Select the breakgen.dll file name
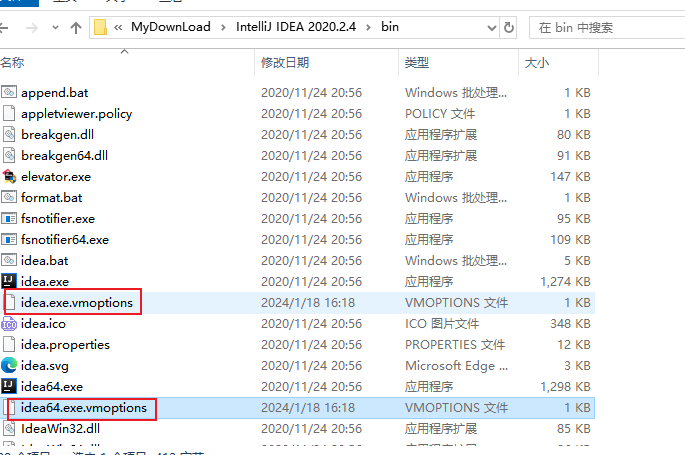 tap(57, 134)
